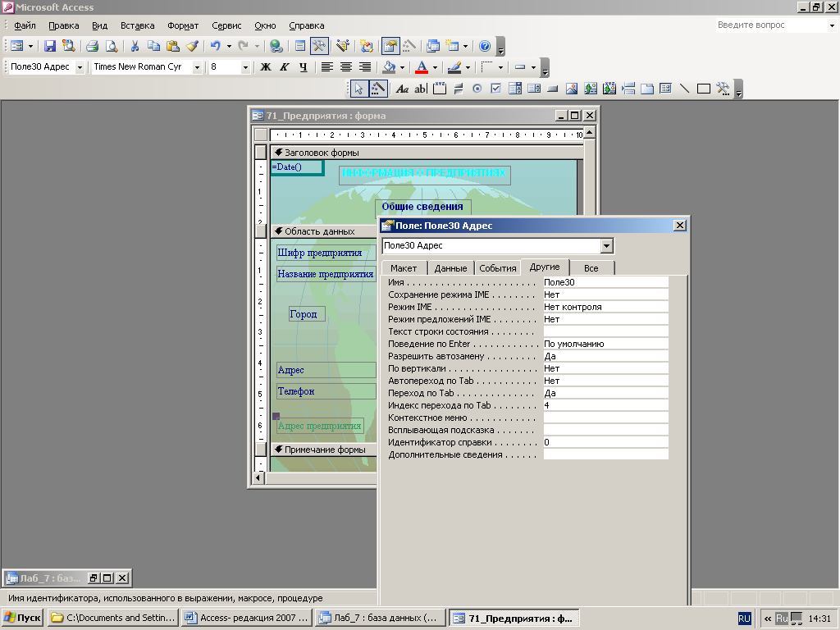Open Print Preview magnifier icon

point(112,46)
